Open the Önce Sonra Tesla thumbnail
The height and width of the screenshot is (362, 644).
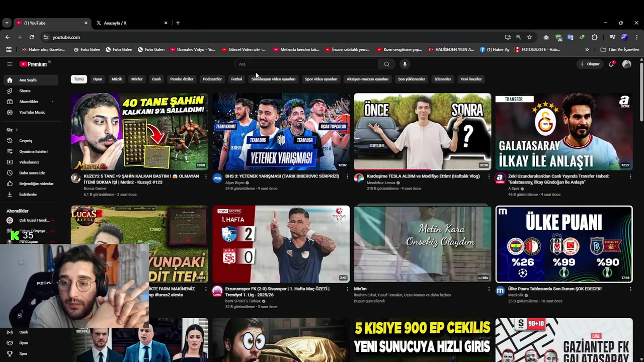tap(422, 131)
